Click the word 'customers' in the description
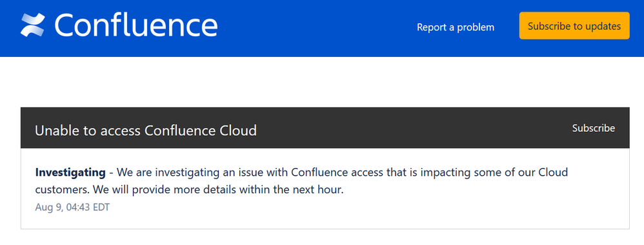 61,191
